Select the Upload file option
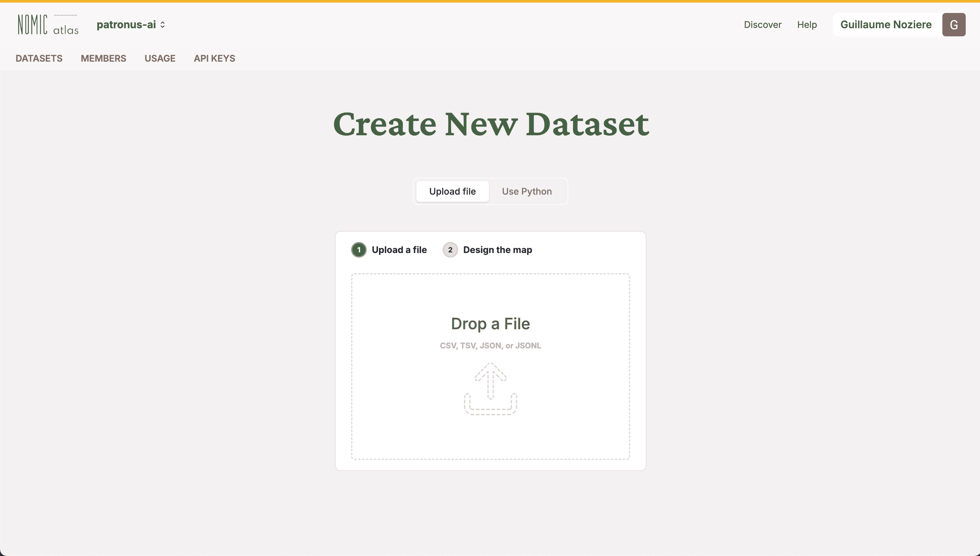 coord(452,191)
